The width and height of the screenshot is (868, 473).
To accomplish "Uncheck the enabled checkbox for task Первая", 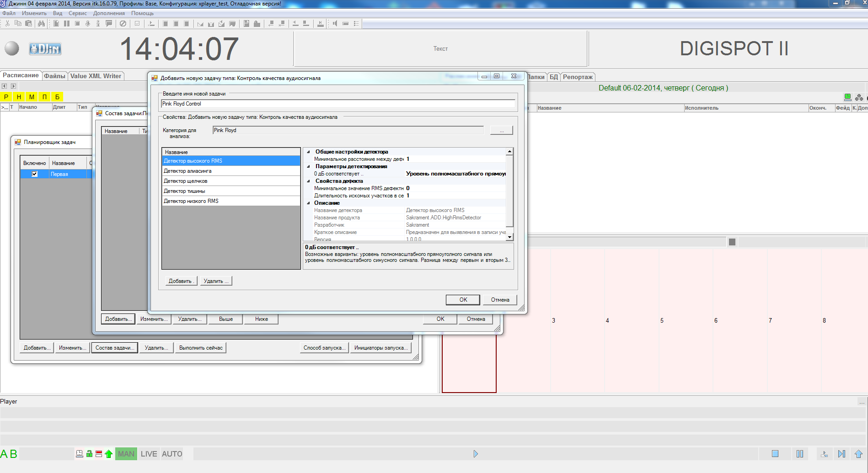I will tap(34, 174).
